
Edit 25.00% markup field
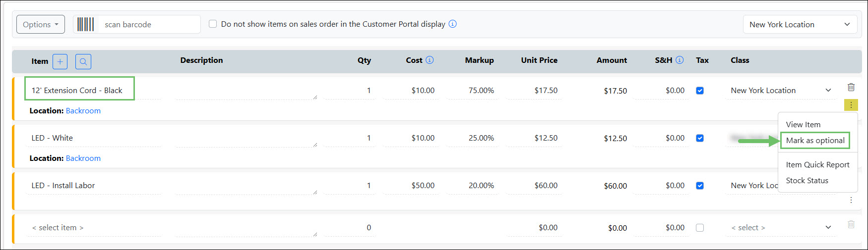[x=473, y=138]
